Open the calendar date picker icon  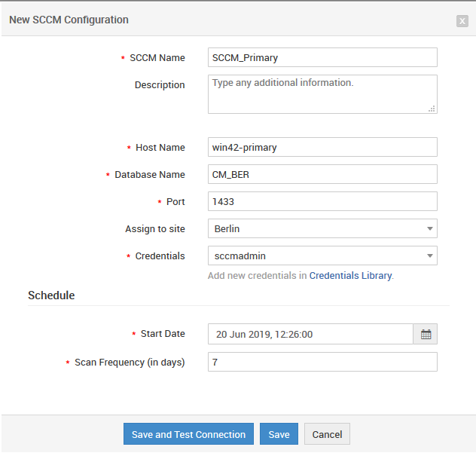coord(426,335)
